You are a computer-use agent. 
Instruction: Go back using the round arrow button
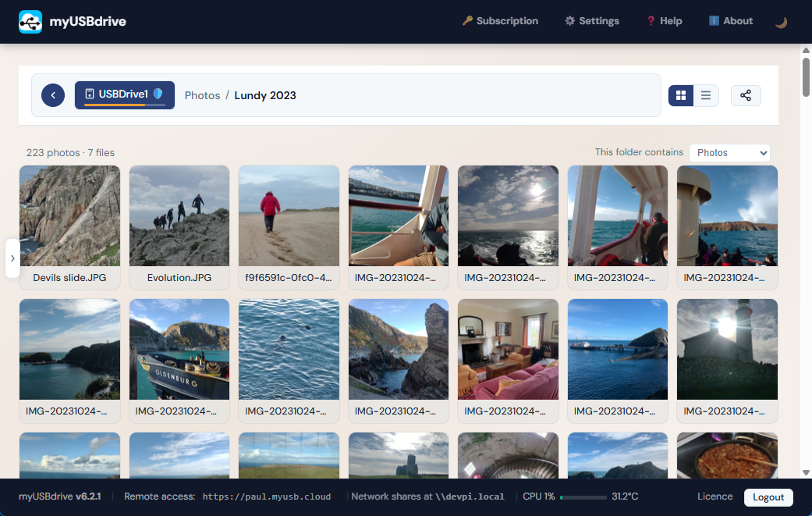coord(53,95)
